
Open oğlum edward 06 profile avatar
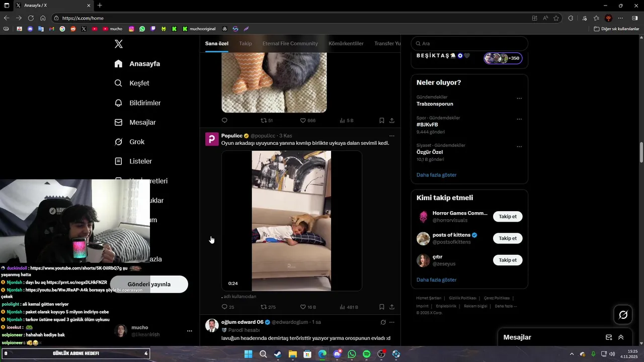point(212,325)
